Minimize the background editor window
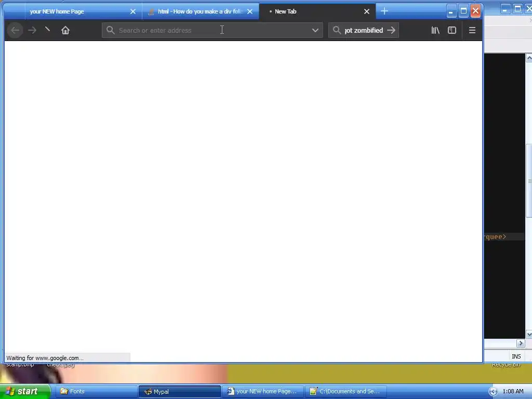 pyautogui.click(x=505, y=9)
